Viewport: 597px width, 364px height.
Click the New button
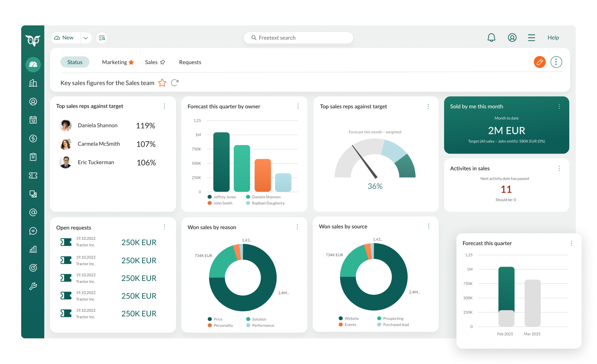(x=65, y=38)
